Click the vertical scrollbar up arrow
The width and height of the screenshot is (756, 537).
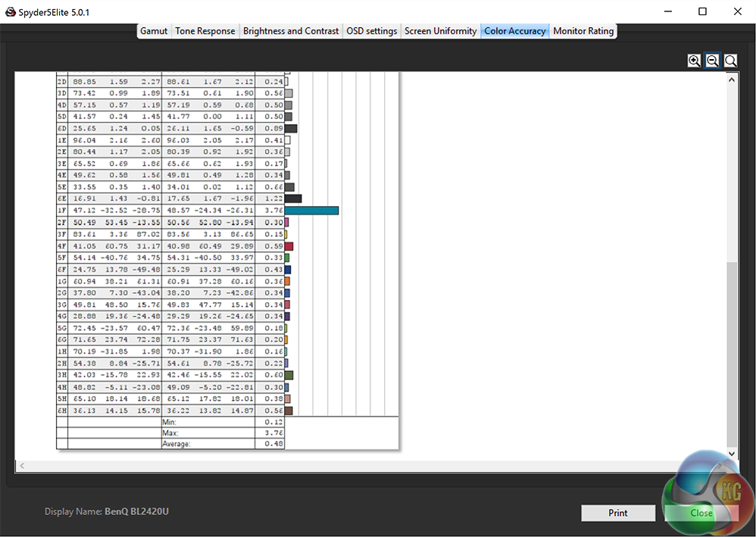click(732, 80)
